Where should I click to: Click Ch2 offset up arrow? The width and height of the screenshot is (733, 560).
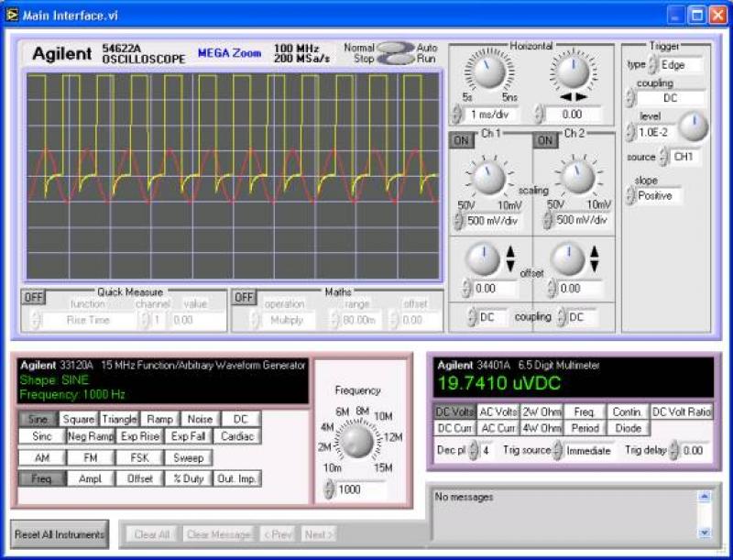coord(594,252)
